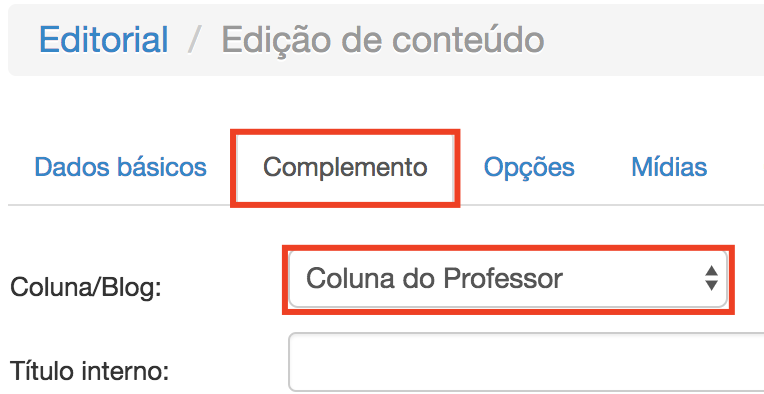The image size is (764, 394).
Task: Click the up-down arrows icon in Coluna/Blog select
Action: click(711, 278)
